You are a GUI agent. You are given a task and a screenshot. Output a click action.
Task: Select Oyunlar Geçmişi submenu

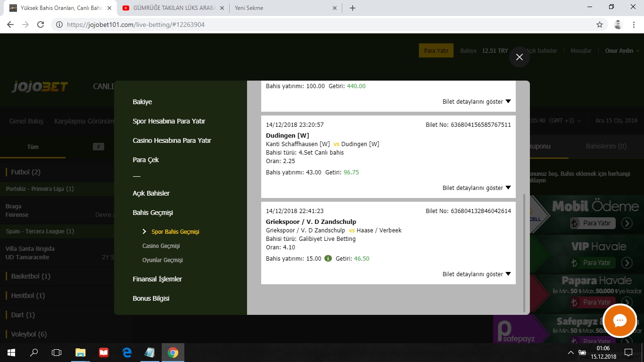click(x=163, y=260)
